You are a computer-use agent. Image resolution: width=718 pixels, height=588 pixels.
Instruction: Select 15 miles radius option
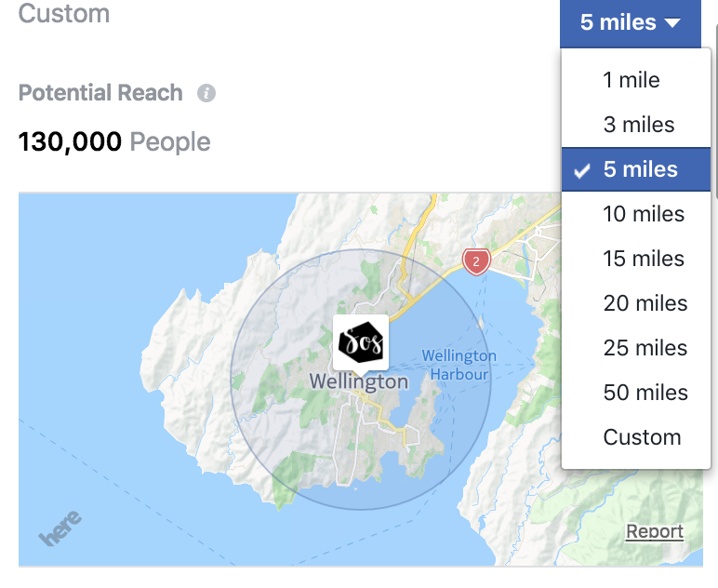636,259
